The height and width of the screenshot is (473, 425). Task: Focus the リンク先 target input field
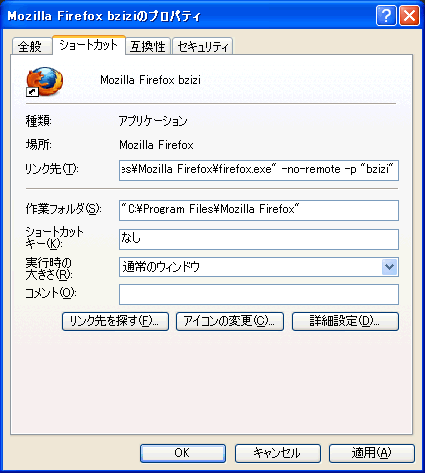pyautogui.click(x=259, y=170)
